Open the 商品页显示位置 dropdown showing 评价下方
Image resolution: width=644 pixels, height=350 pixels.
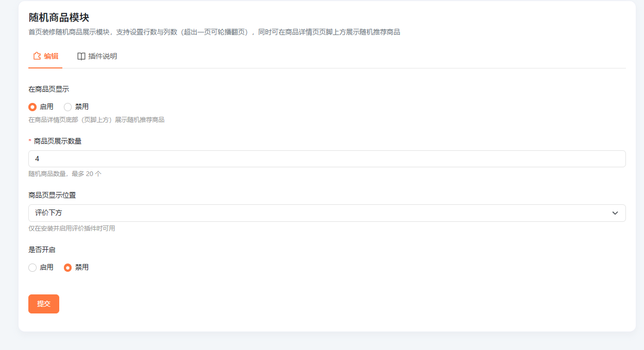(327, 213)
